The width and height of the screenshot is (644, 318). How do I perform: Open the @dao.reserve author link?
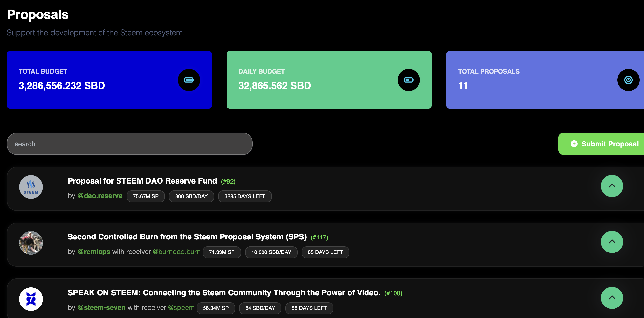click(x=100, y=196)
